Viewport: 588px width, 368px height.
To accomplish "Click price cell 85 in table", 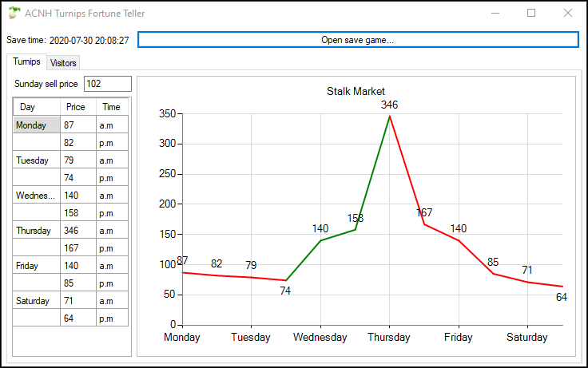I will pyautogui.click(x=78, y=283).
